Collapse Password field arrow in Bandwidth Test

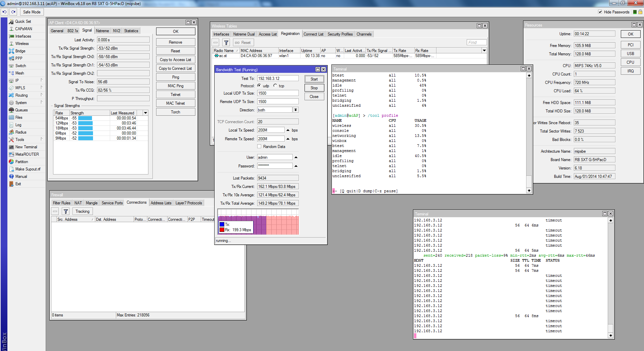tap(296, 166)
